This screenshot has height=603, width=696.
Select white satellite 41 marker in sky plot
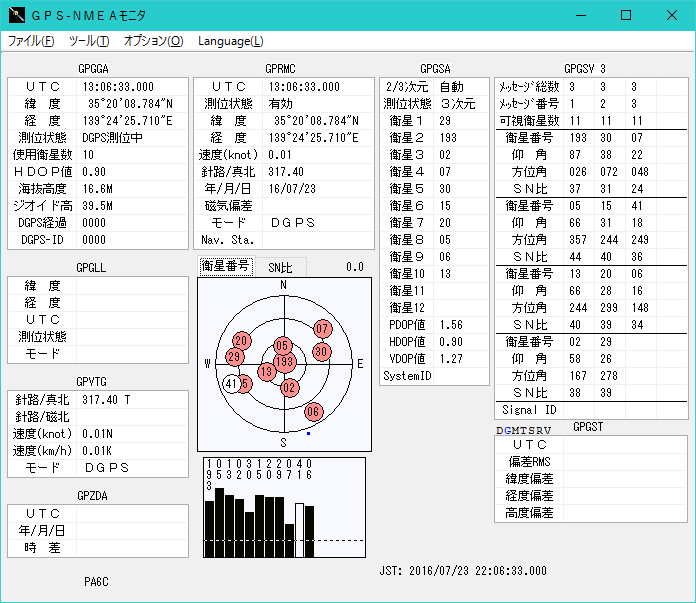(230, 384)
